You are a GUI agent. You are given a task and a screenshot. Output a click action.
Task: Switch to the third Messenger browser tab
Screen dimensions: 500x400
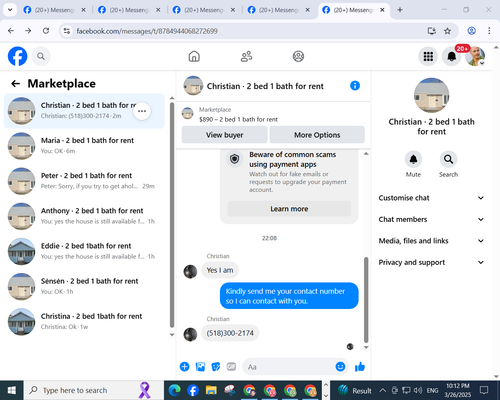(204, 10)
